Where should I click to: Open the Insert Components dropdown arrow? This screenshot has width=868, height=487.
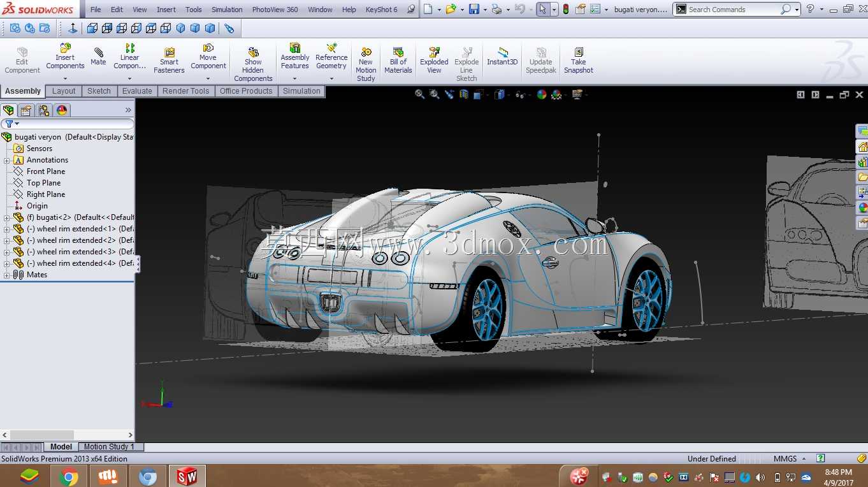pyautogui.click(x=65, y=79)
